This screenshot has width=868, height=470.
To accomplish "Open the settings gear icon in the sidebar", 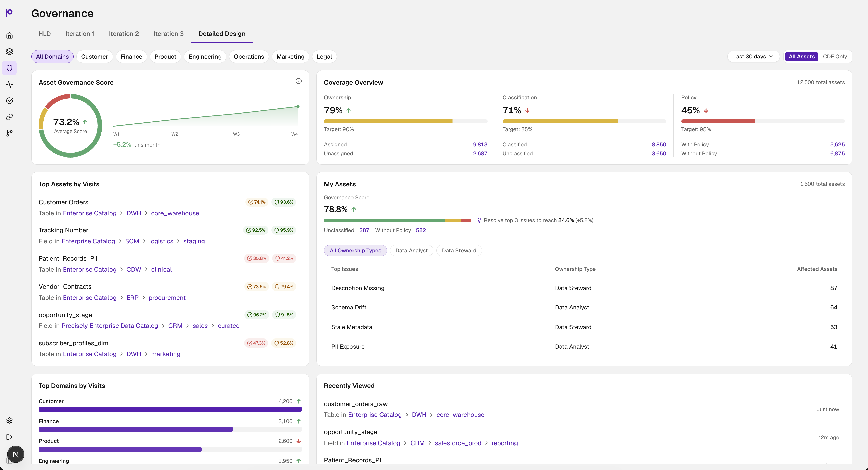I will [x=9, y=421].
